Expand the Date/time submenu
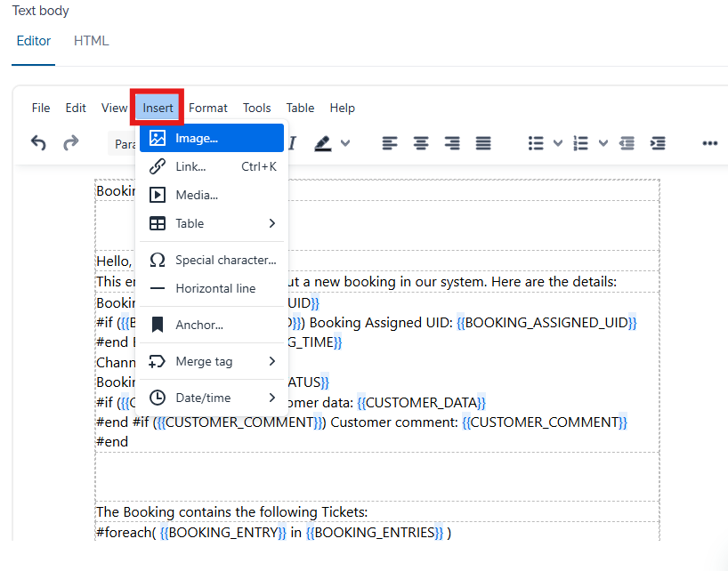 [212, 398]
